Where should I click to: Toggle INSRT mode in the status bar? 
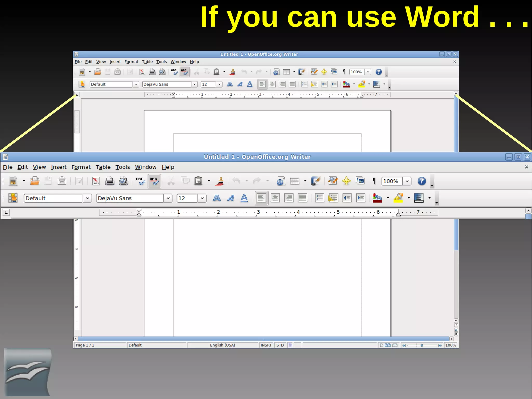point(266,345)
